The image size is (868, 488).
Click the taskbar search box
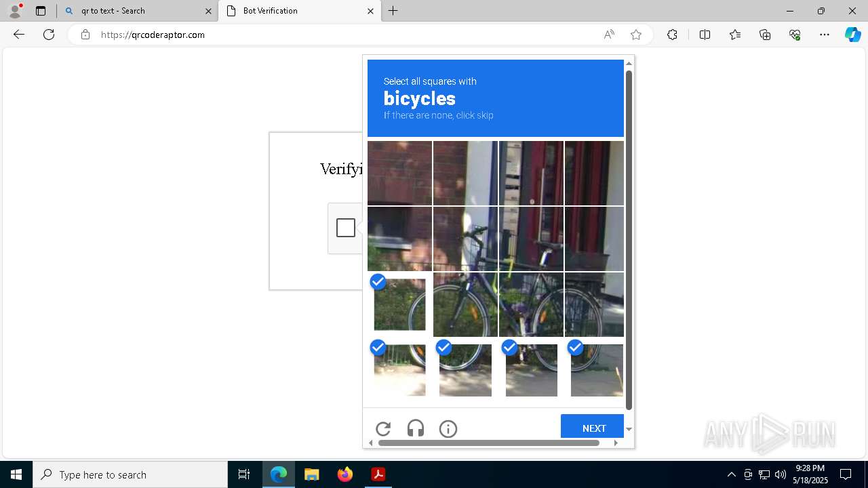point(130,474)
